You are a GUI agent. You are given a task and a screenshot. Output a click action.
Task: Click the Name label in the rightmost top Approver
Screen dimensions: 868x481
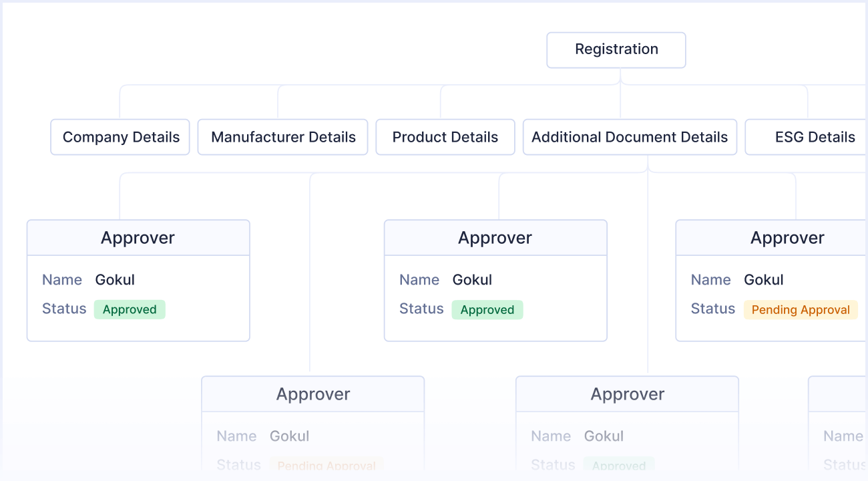[x=710, y=279]
